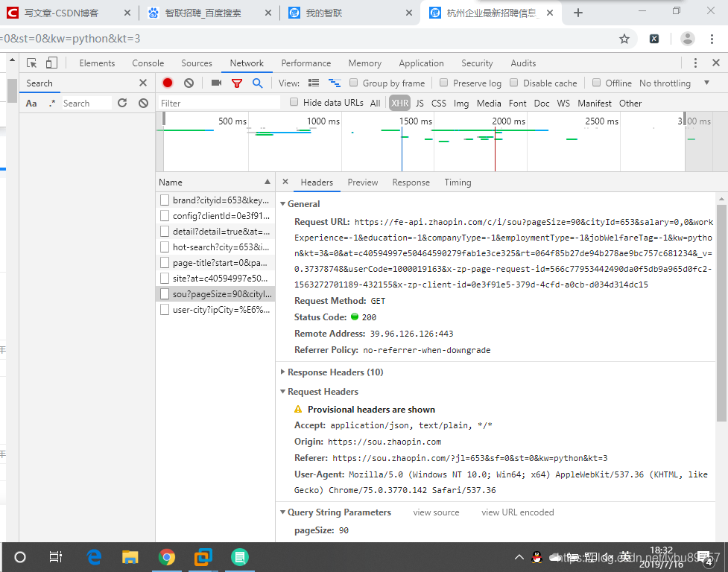Open the Response tab of request
Viewport: 728px width, 572px height.
[411, 182]
